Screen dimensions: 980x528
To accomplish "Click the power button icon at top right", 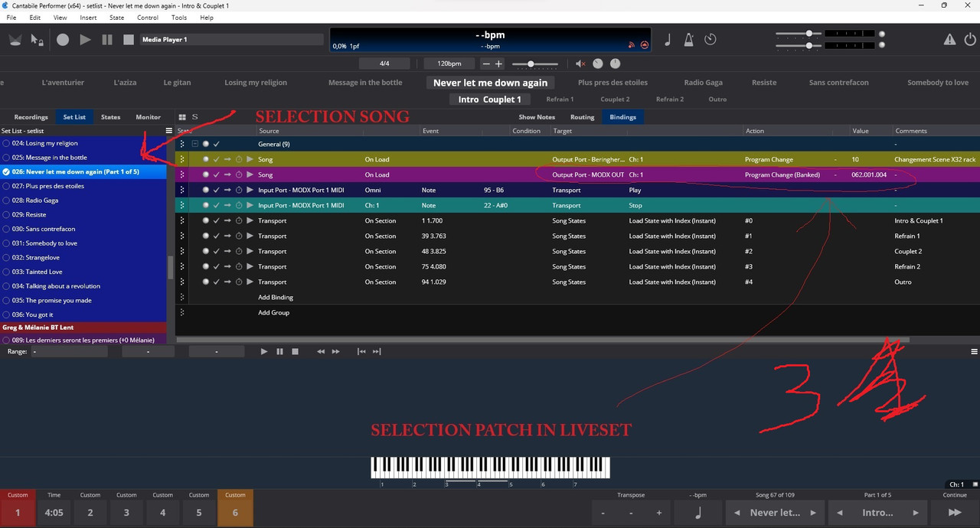I will [x=970, y=40].
